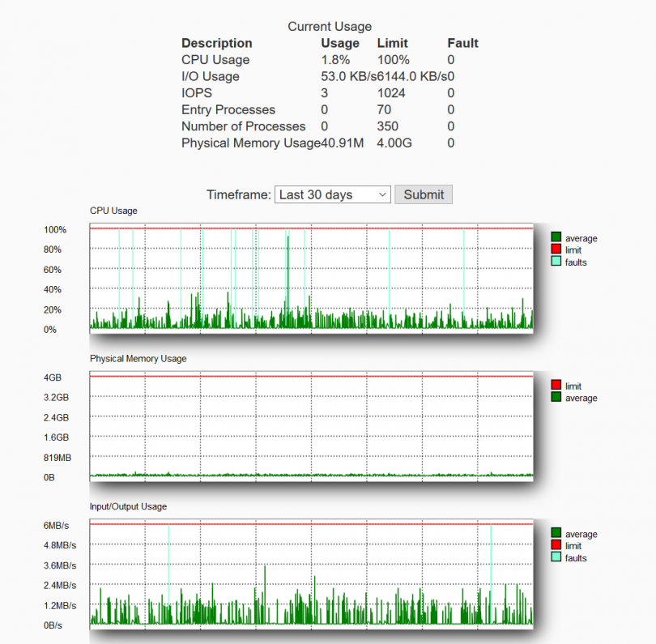
Task: Click the CPU Usage graph title
Action: [112, 211]
